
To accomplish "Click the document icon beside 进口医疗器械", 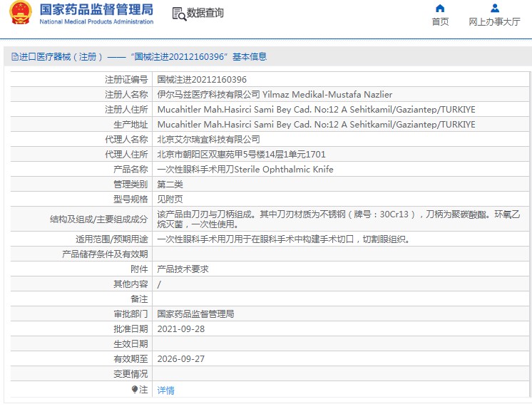I will click(x=14, y=56).
